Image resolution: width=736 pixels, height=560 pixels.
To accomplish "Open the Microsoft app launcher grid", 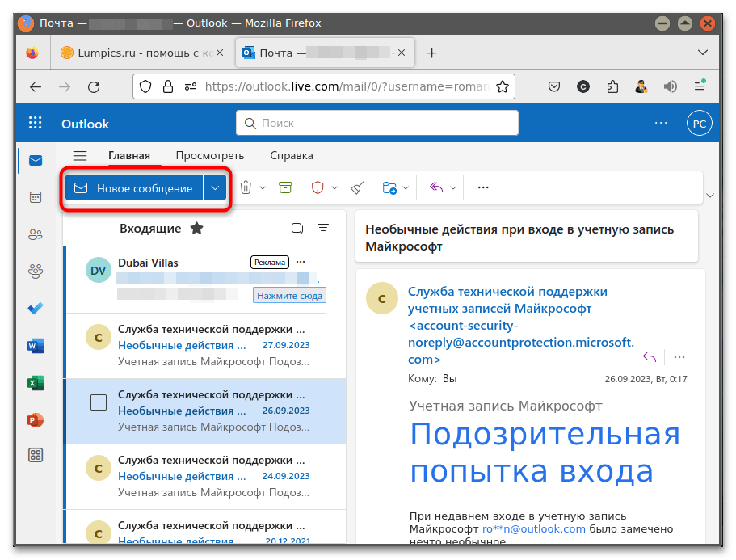I will 36,123.
